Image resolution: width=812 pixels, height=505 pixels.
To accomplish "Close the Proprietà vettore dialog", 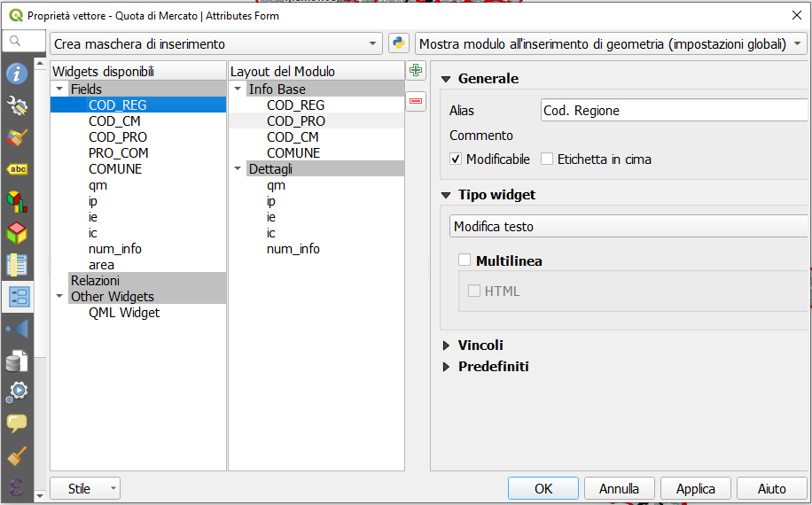I will [x=797, y=16].
